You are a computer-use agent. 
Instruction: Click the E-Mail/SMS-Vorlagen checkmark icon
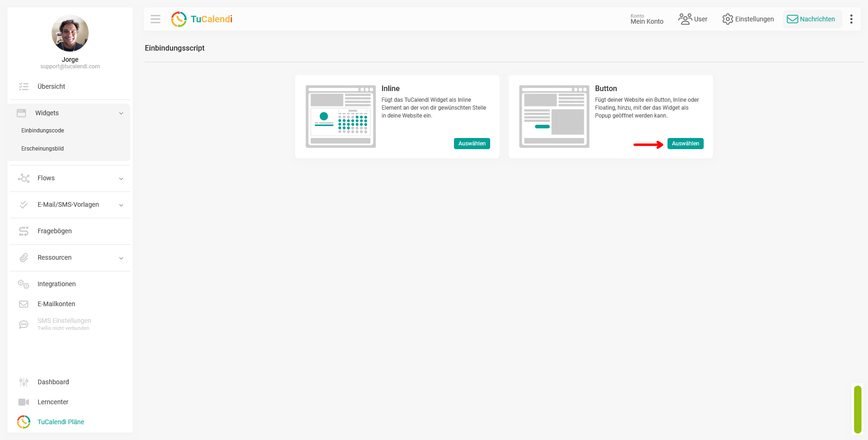pyautogui.click(x=24, y=204)
